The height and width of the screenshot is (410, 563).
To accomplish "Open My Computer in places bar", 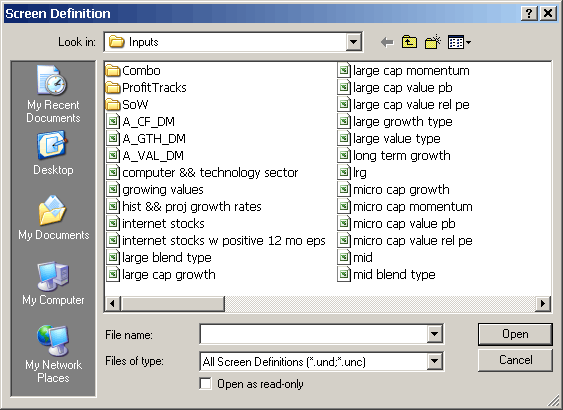I will [53, 283].
